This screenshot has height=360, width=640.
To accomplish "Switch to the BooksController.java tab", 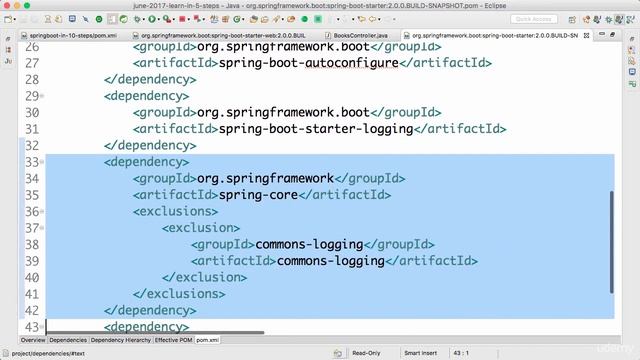I will [357, 36].
